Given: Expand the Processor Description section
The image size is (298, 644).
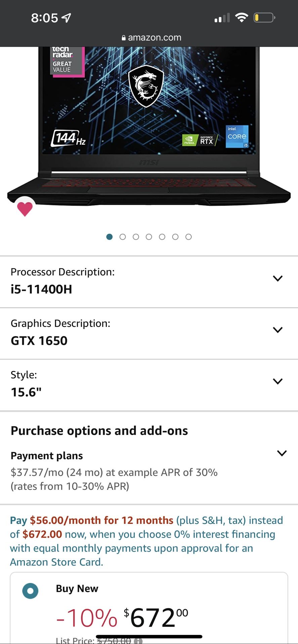Looking at the screenshot, I should coord(278,278).
